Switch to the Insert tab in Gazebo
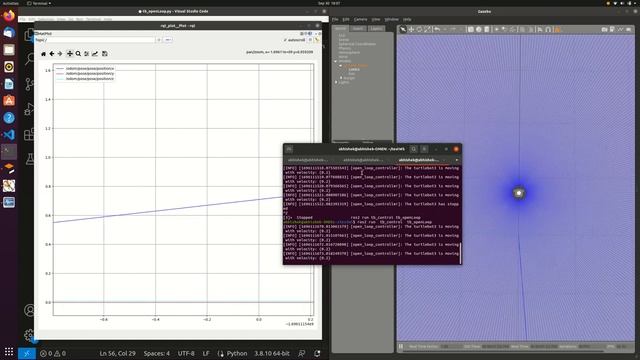640x360 pixels. [358, 29]
